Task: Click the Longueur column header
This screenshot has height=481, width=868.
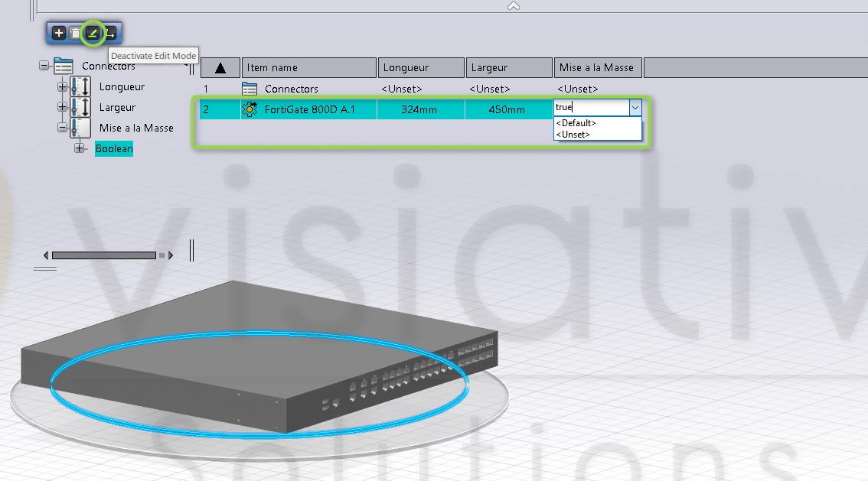Action: pos(421,67)
